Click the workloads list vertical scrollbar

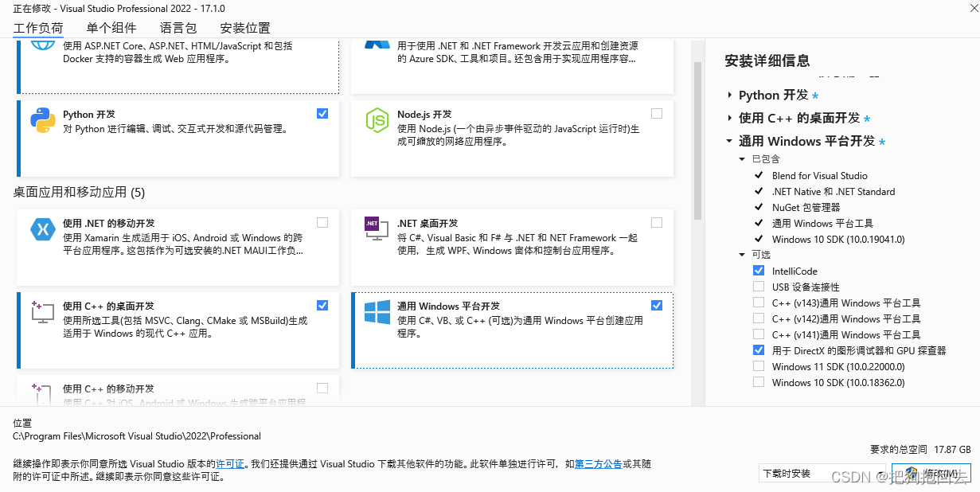coord(697,141)
